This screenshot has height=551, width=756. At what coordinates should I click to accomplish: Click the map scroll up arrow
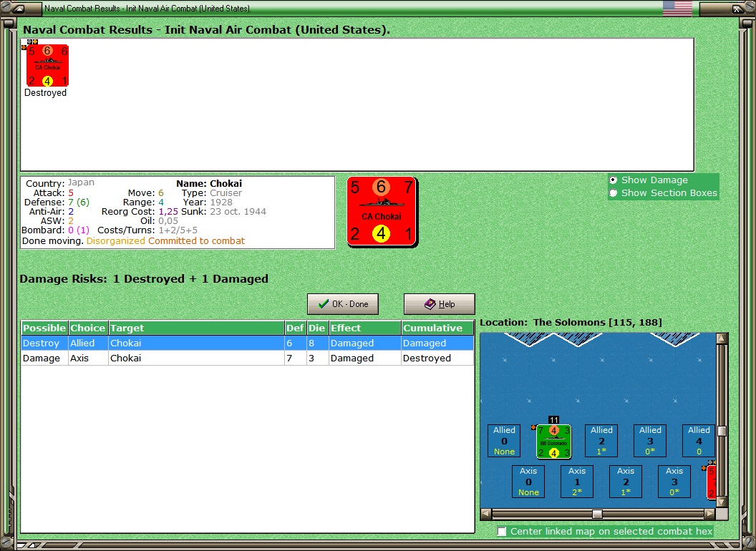pos(722,338)
